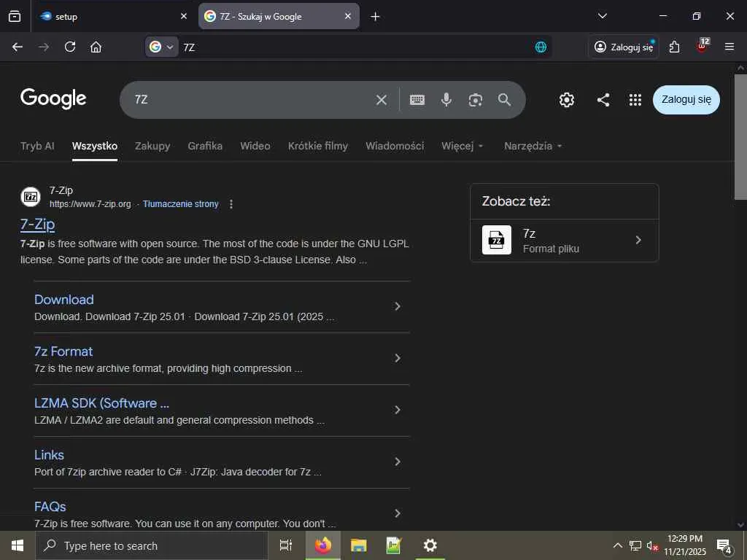Click the Type here to search box
The image size is (747, 560).
152,545
